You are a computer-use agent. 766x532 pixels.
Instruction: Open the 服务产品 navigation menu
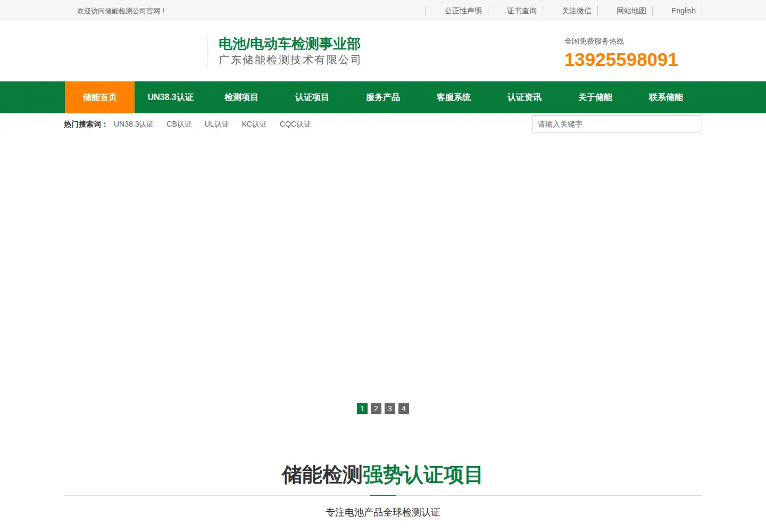(x=382, y=97)
